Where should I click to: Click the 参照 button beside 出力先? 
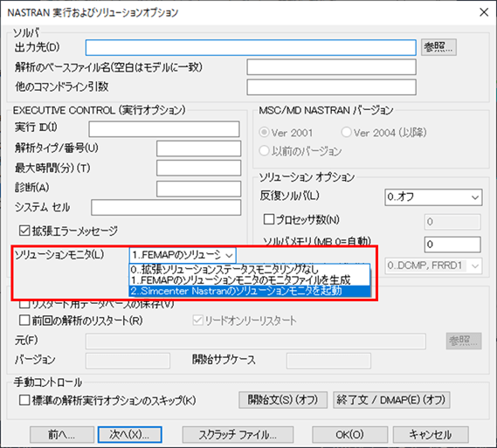438,47
